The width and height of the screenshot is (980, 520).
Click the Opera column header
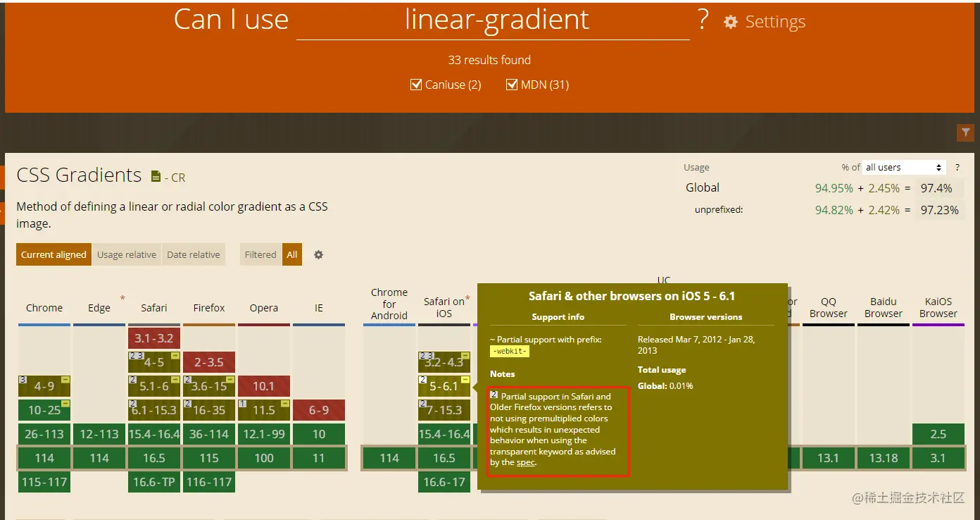click(264, 308)
